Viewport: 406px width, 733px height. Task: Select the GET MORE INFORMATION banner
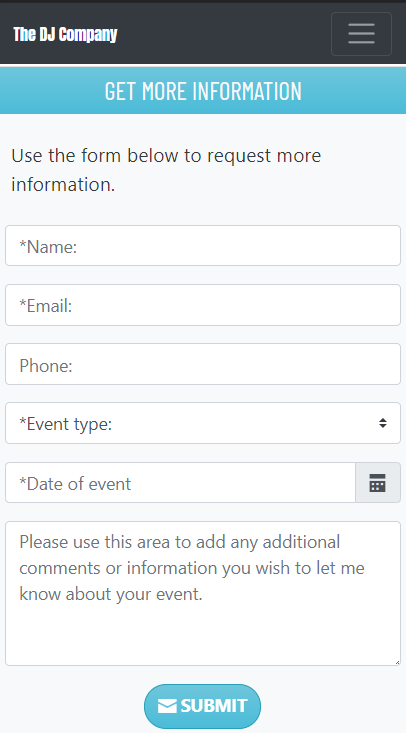pos(203,91)
